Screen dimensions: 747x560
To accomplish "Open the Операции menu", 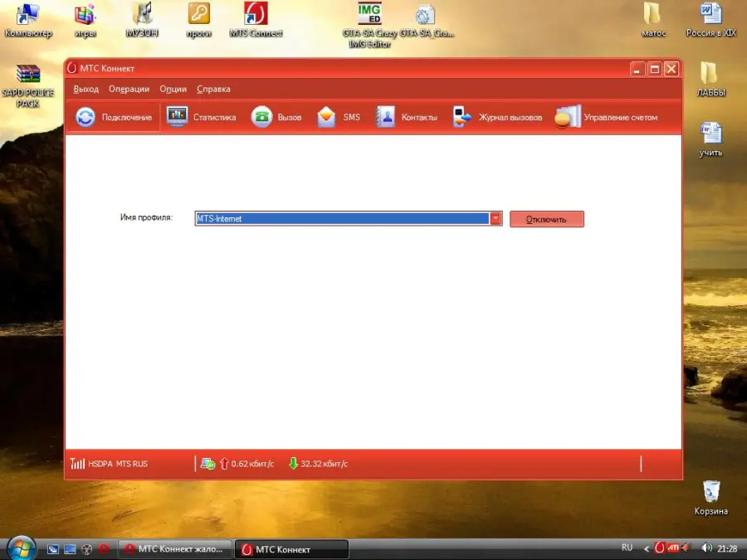I will (x=129, y=89).
